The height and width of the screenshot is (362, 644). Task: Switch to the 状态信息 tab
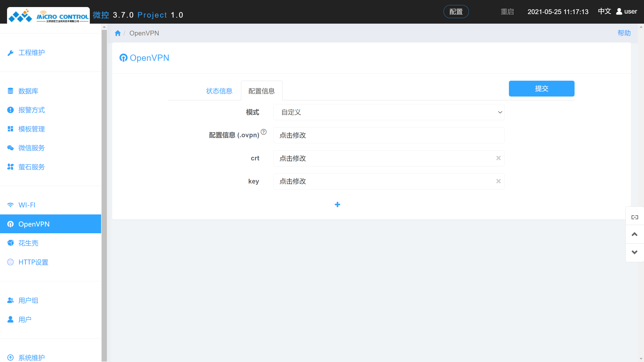219,91
